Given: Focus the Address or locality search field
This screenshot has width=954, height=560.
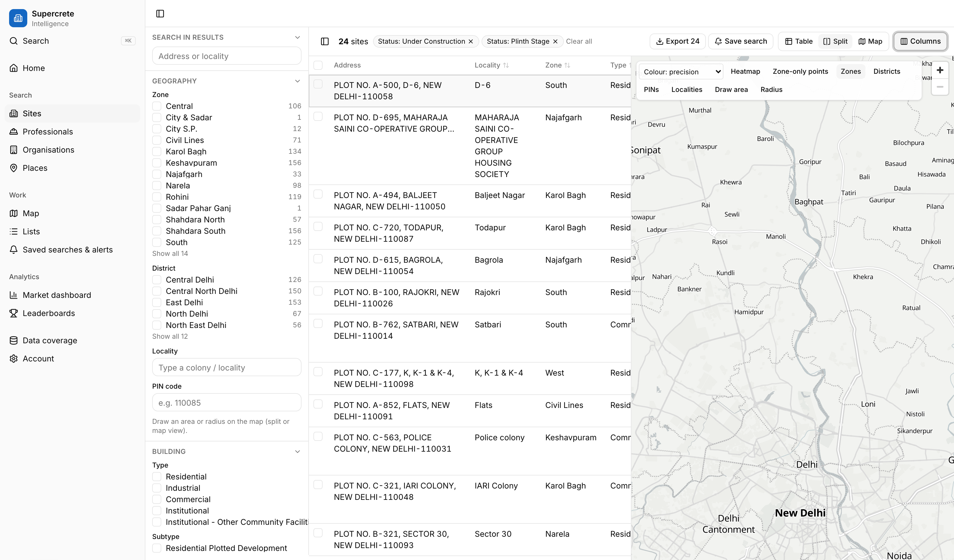Looking at the screenshot, I should point(227,56).
